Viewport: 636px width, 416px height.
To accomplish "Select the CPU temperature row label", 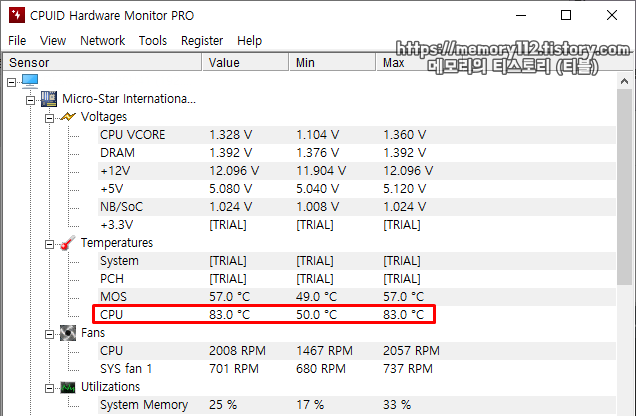I will [112, 315].
